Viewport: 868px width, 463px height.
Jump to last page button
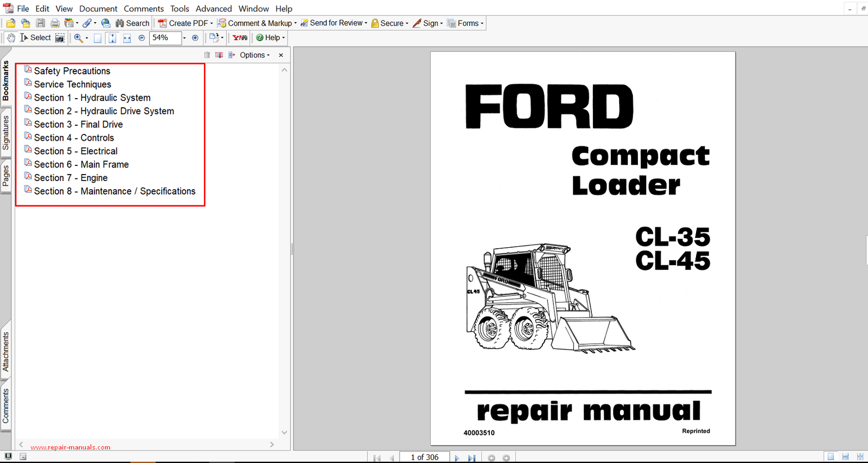(x=471, y=458)
